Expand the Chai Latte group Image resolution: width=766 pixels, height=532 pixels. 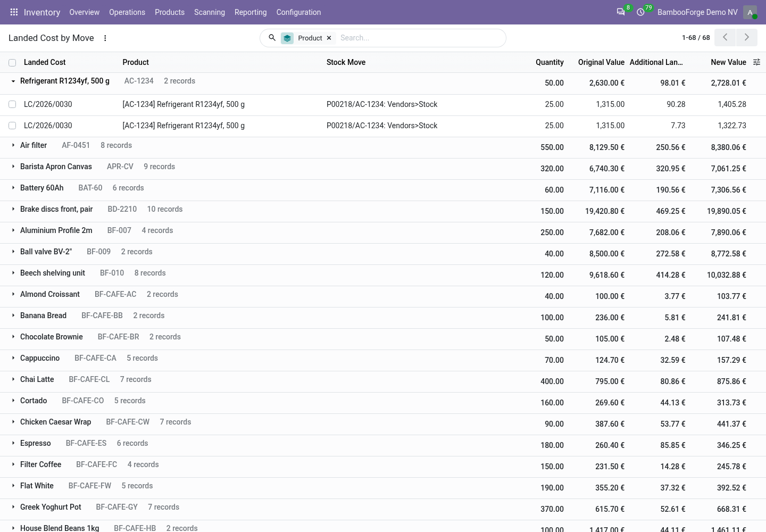(13, 379)
